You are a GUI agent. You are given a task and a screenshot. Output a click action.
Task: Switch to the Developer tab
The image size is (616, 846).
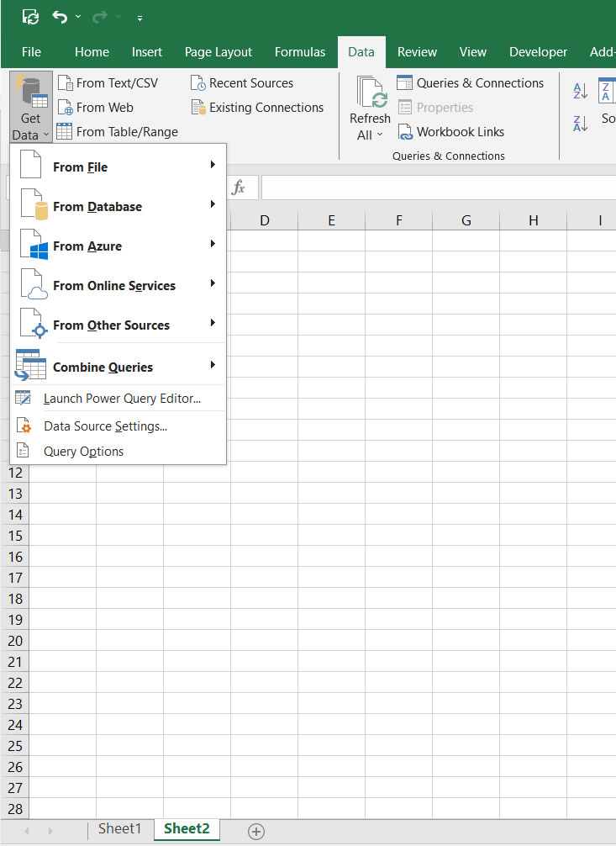[x=539, y=52]
